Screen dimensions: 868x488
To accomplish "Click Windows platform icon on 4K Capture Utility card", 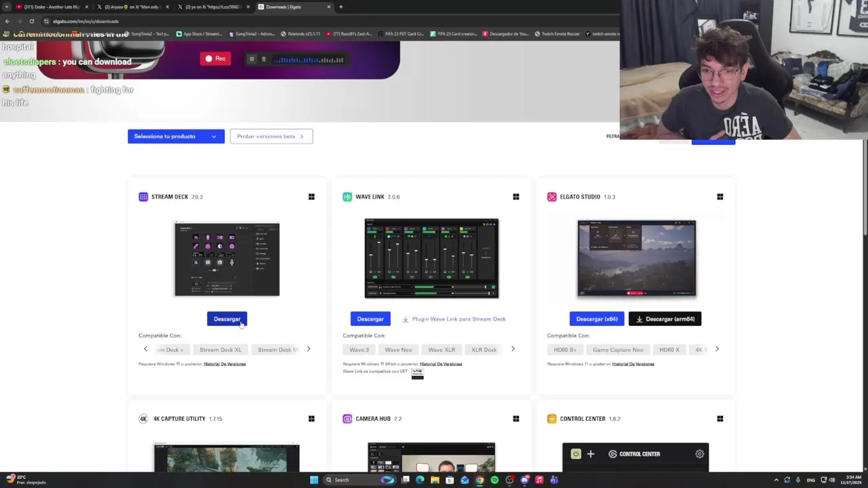I will 311,419.
